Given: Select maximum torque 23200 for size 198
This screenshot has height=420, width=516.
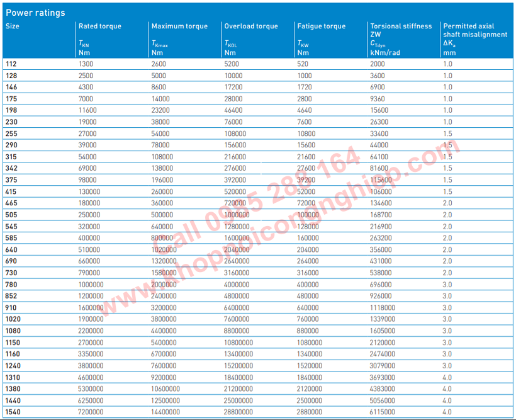Looking at the screenshot, I should click(x=160, y=110).
